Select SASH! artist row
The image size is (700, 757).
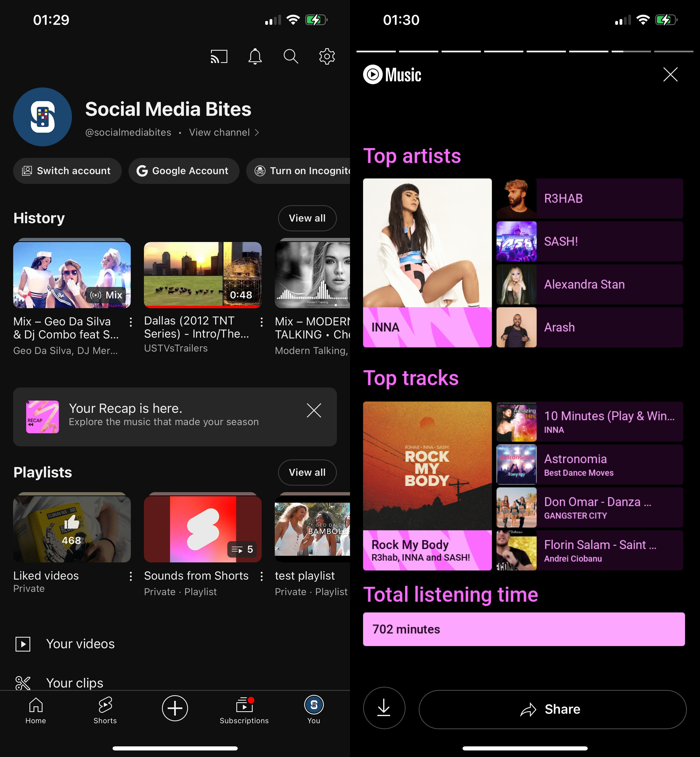(x=590, y=241)
